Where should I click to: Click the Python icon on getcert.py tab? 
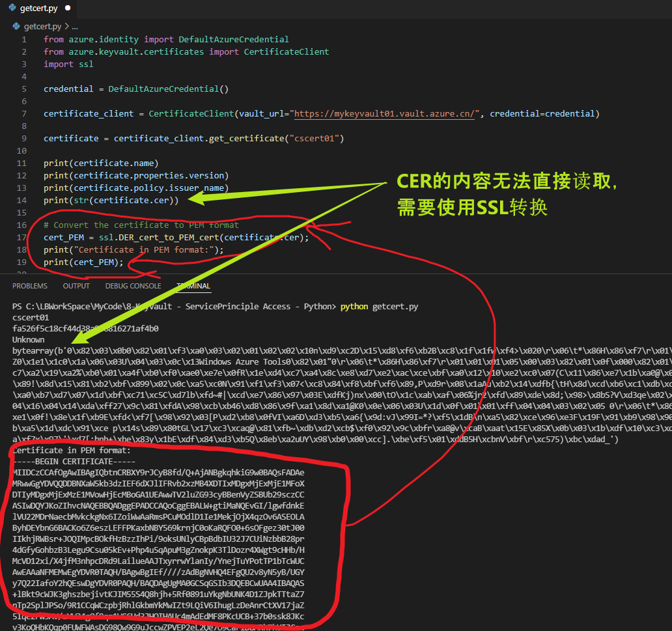[12, 9]
